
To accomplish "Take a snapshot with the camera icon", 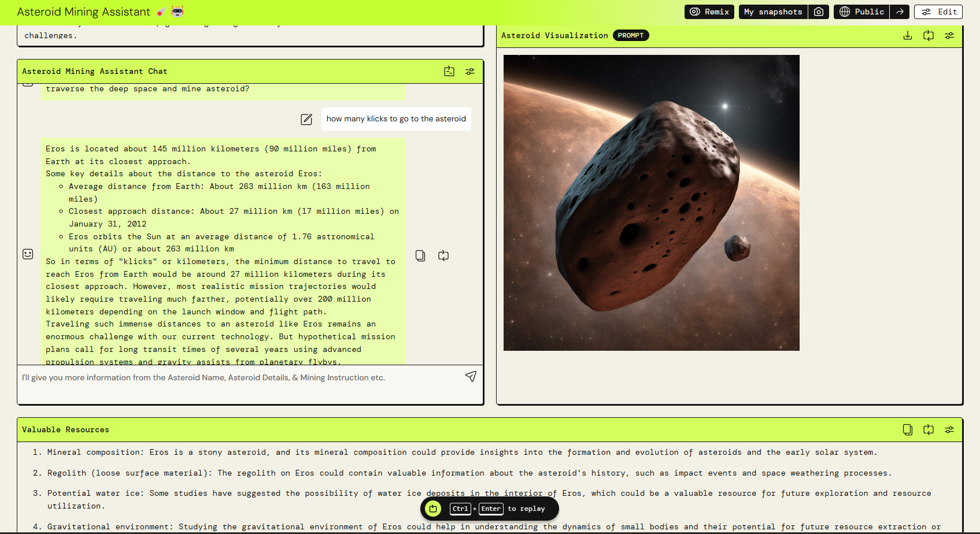I will (819, 12).
